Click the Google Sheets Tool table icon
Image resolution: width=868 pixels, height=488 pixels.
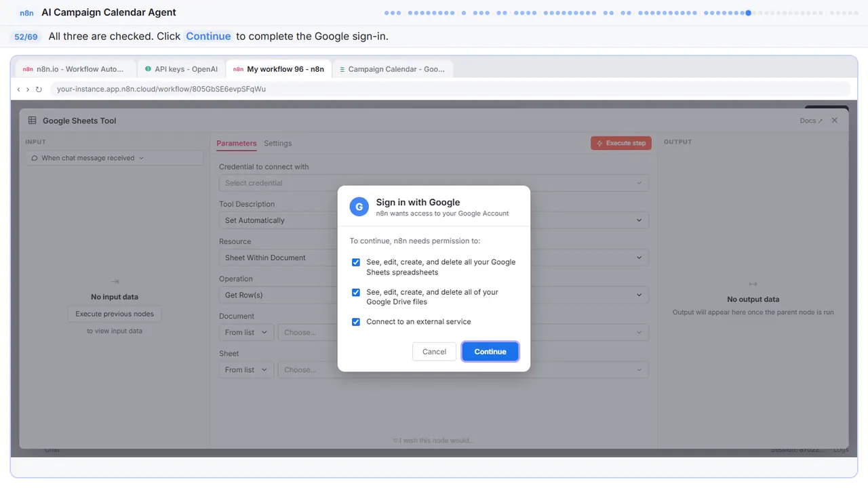click(x=32, y=121)
